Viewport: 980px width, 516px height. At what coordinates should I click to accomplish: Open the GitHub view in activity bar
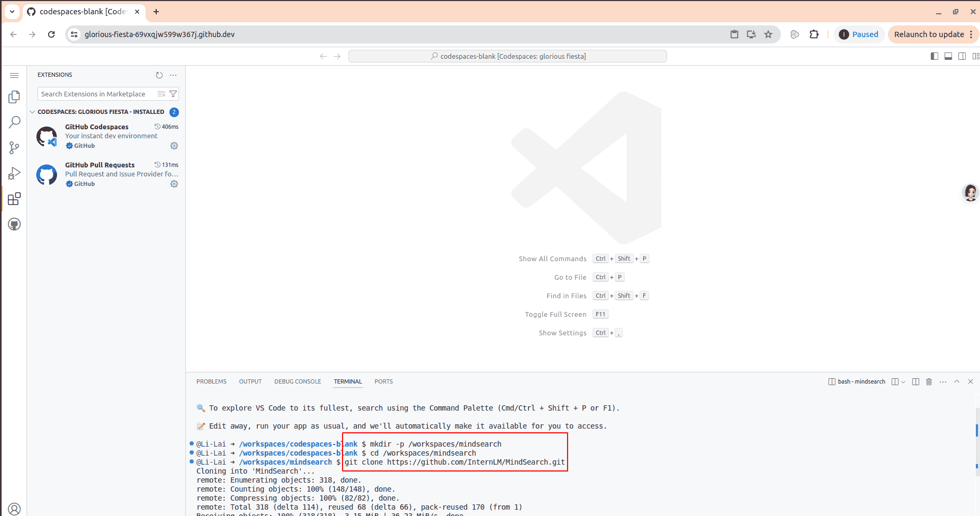(14, 225)
